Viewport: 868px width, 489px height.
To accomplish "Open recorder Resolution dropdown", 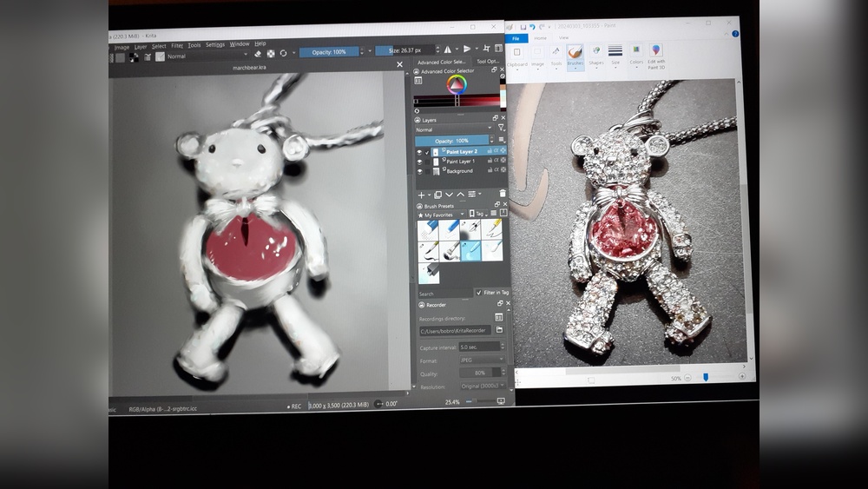I will (x=483, y=386).
